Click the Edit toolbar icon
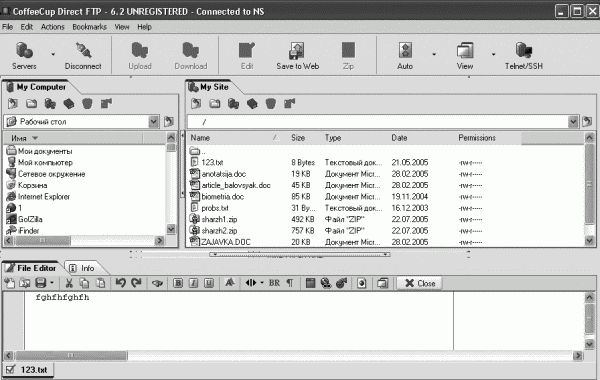The image size is (600, 380). point(247,56)
